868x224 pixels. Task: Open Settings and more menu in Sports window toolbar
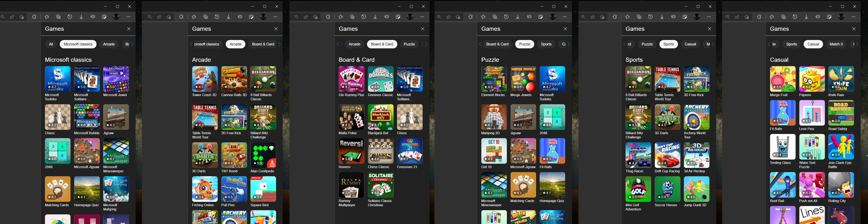tap(709, 17)
